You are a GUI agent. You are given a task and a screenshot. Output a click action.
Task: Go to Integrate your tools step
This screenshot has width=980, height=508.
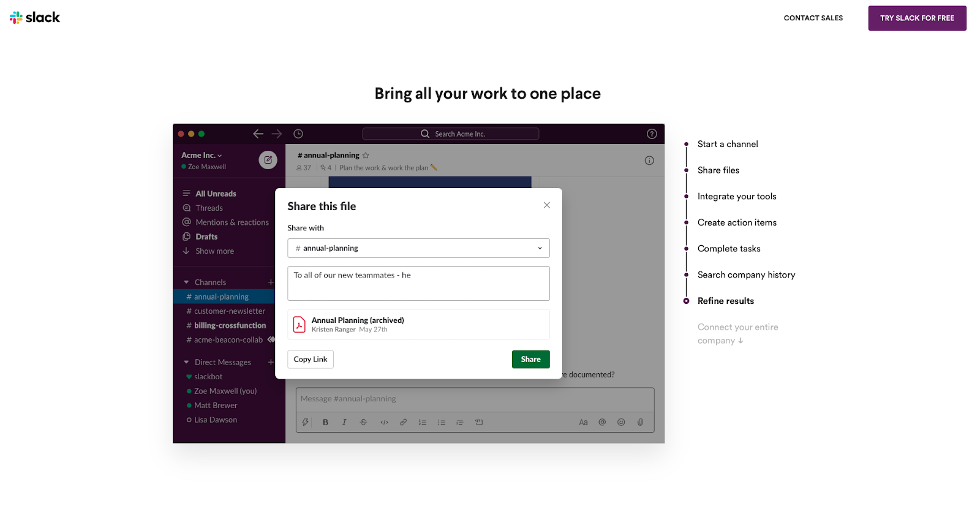(x=737, y=197)
